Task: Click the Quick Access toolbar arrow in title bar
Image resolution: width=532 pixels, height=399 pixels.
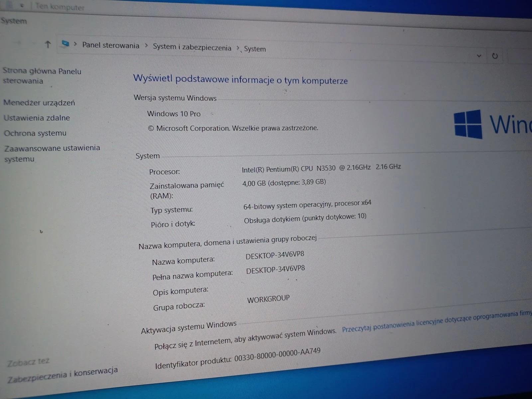Action: (21, 5)
